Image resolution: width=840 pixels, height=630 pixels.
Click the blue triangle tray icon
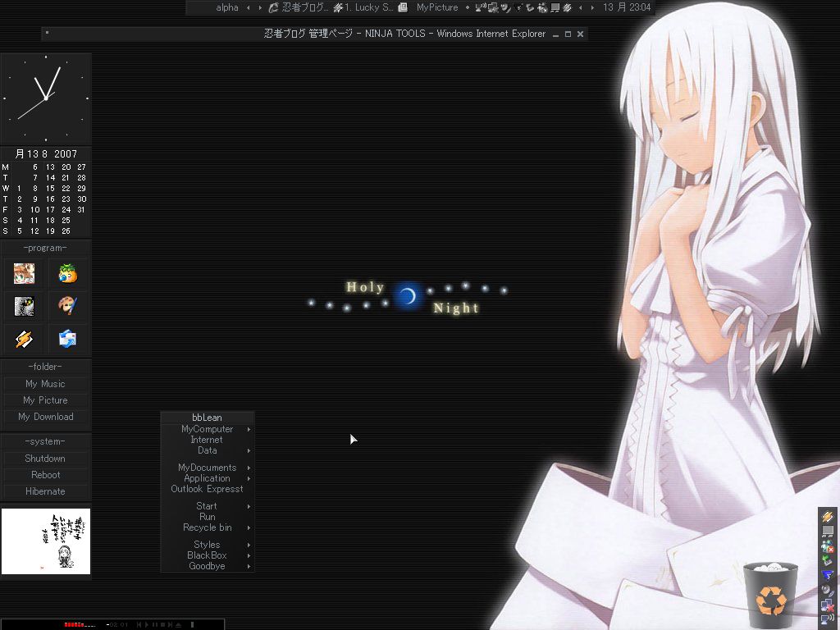828,575
